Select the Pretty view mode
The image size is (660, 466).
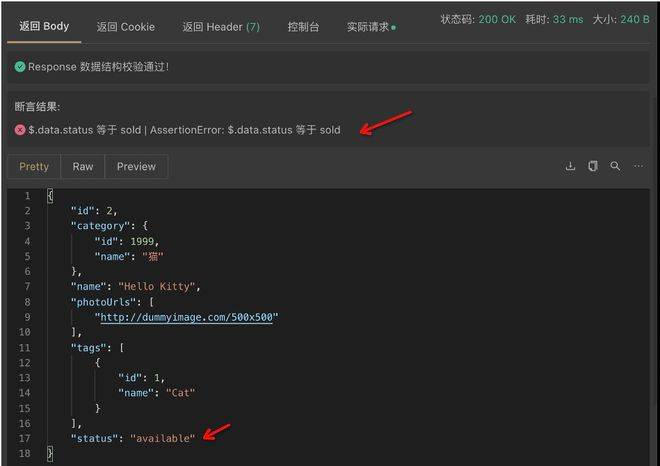[x=34, y=167]
